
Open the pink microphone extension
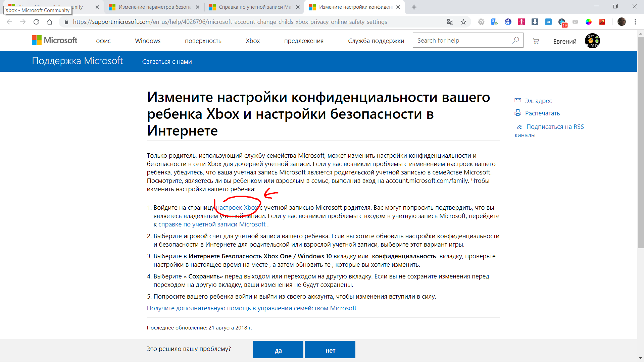coord(522,22)
